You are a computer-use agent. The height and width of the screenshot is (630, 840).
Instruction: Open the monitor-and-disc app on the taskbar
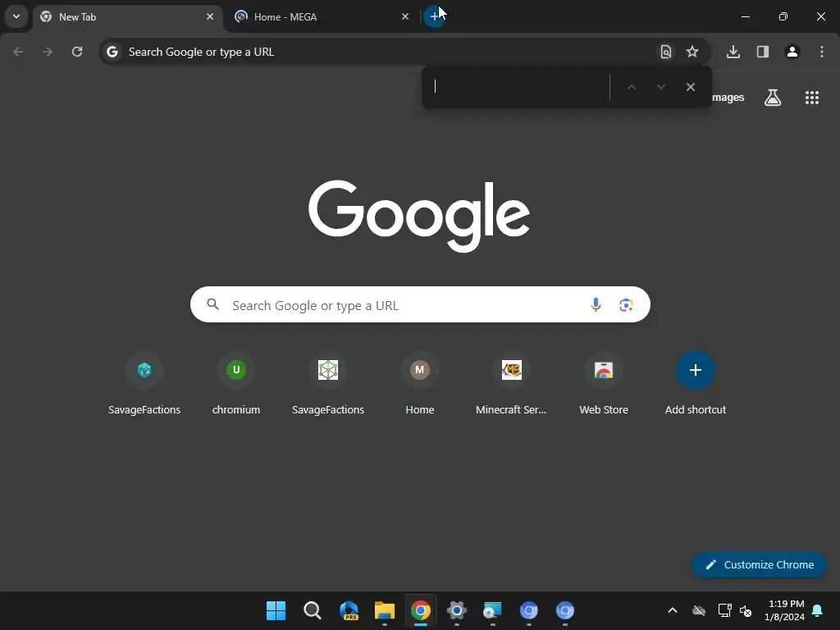(x=492, y=610)
